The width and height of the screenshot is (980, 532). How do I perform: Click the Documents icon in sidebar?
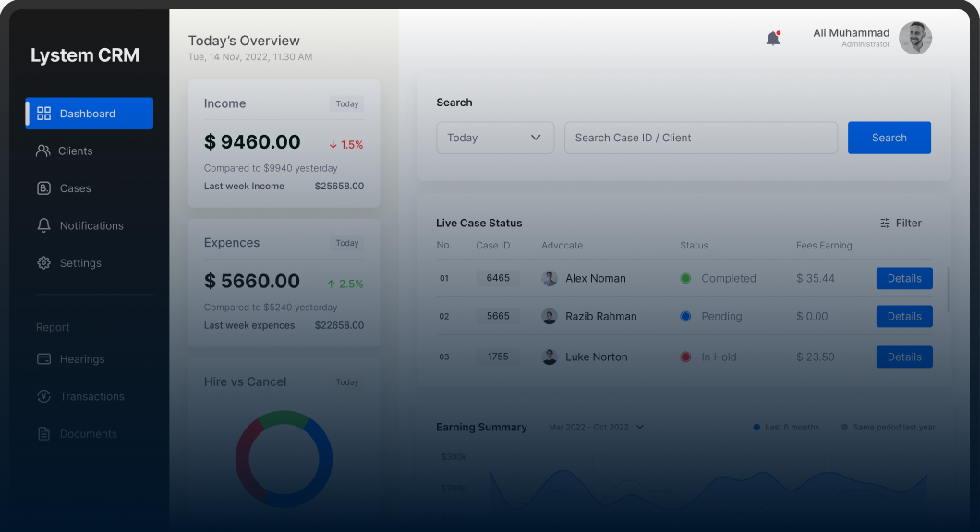(x=43, y=434)
